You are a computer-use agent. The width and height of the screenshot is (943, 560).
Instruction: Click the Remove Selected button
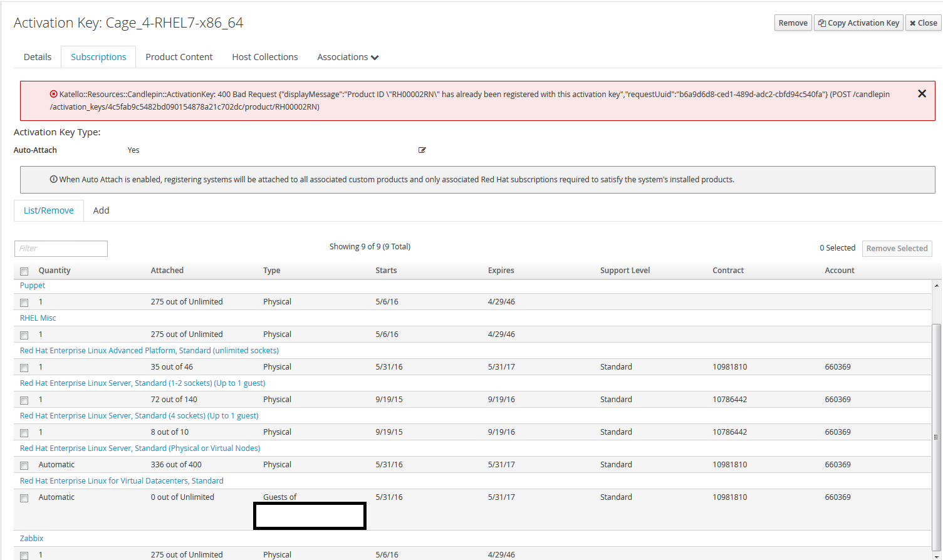pos(897,249)
